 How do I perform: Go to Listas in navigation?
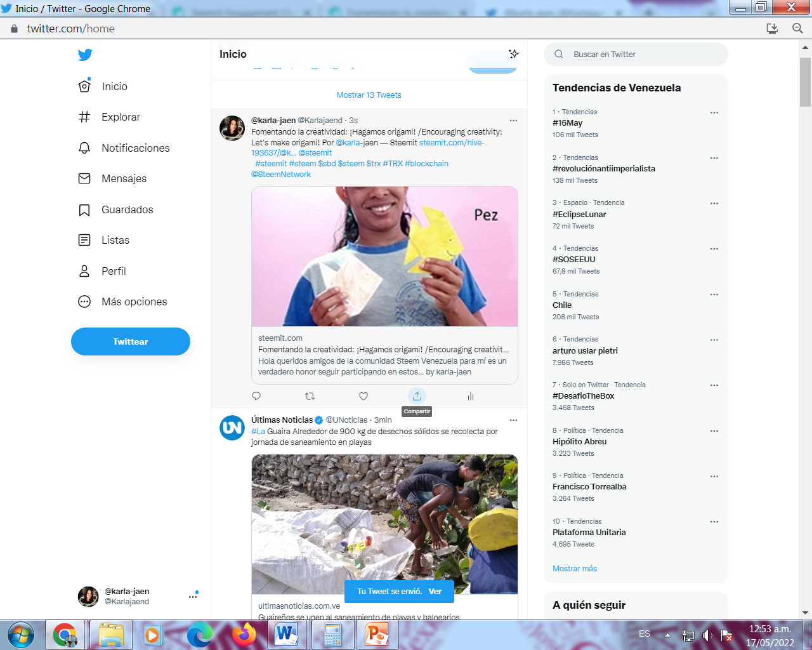pos(115,240)
